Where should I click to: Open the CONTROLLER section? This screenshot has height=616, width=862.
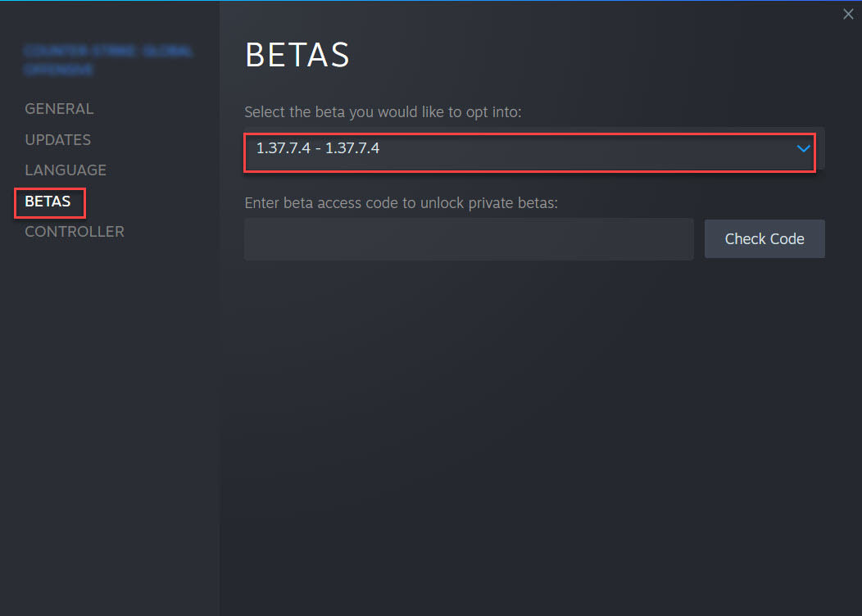(x=75, y=232)
